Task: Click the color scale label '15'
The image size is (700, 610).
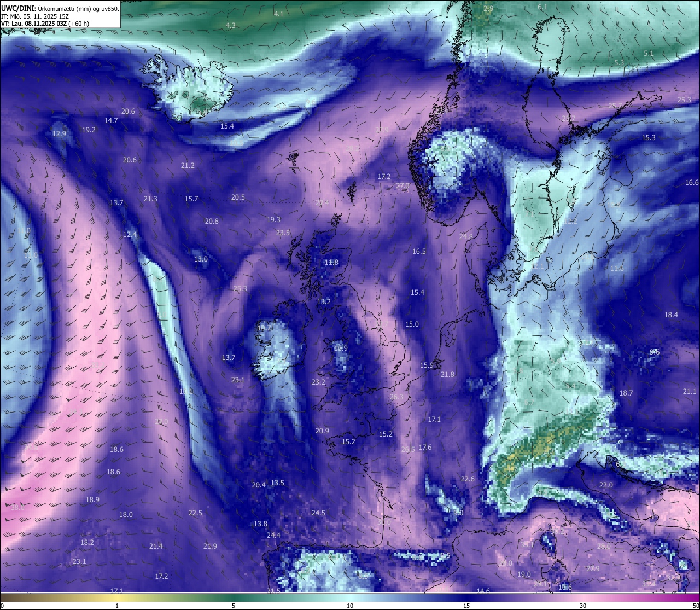Action: tap(466, 606)
